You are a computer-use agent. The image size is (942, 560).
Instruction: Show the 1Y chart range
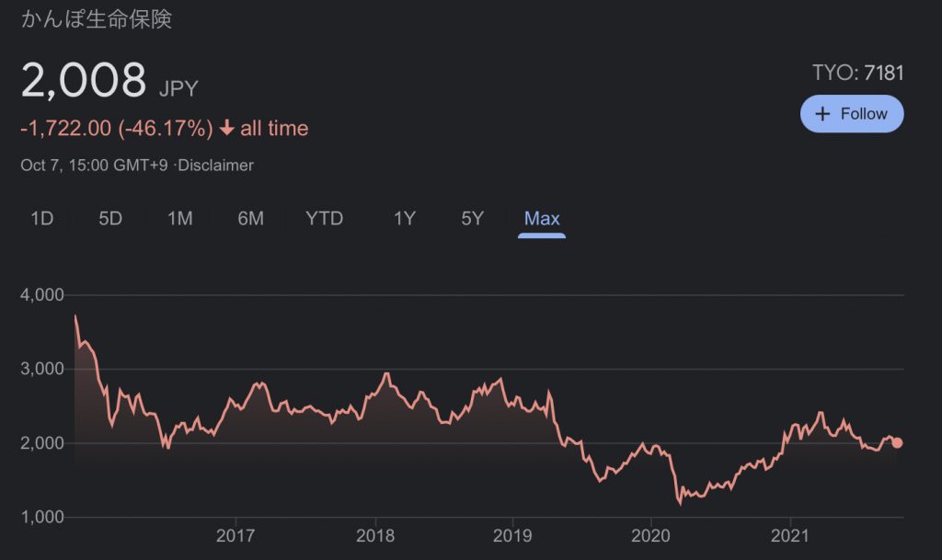click(405, 219)
